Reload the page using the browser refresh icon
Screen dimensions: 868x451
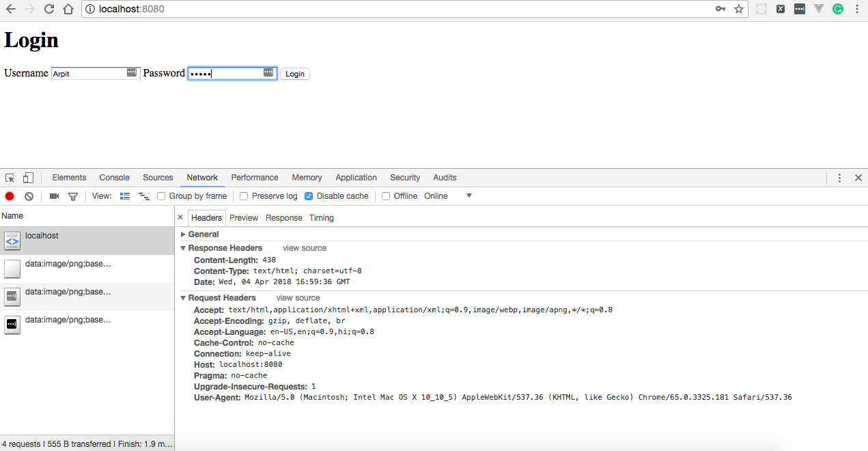(49, 9)
